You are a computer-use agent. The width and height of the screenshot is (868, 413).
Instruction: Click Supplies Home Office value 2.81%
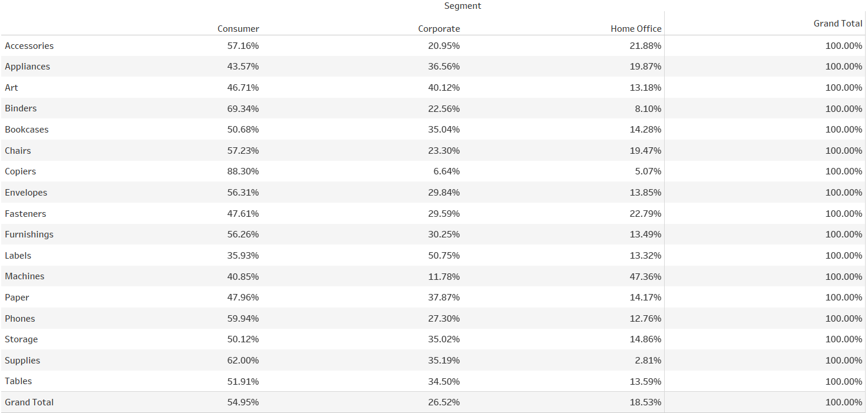click(x=648, y=361)
